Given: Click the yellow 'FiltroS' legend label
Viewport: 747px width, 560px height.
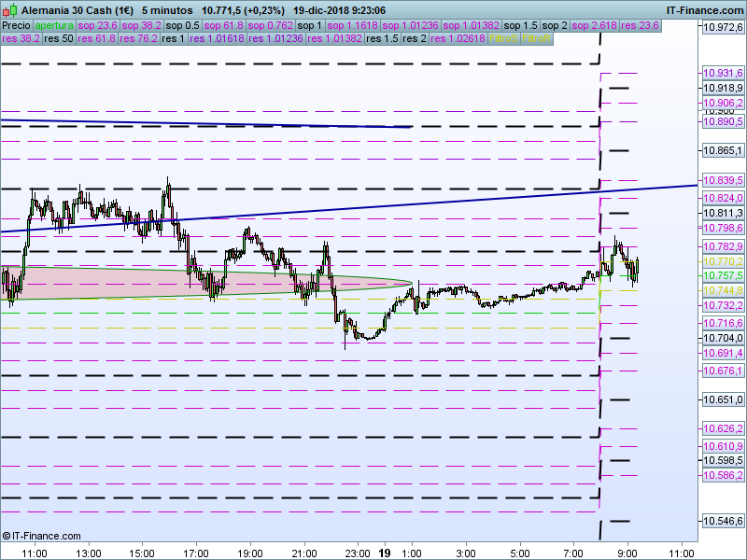Looking at the screenshot, I should (503, 38).
